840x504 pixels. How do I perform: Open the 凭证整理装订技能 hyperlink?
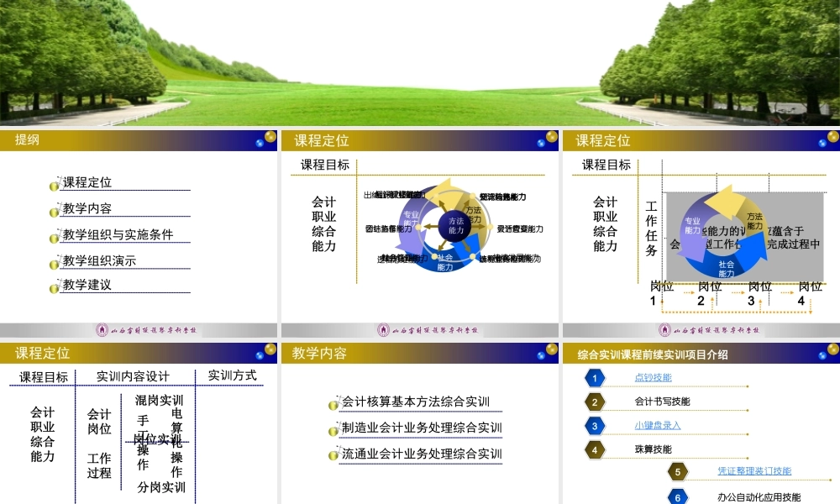click(x=754, y=470)
